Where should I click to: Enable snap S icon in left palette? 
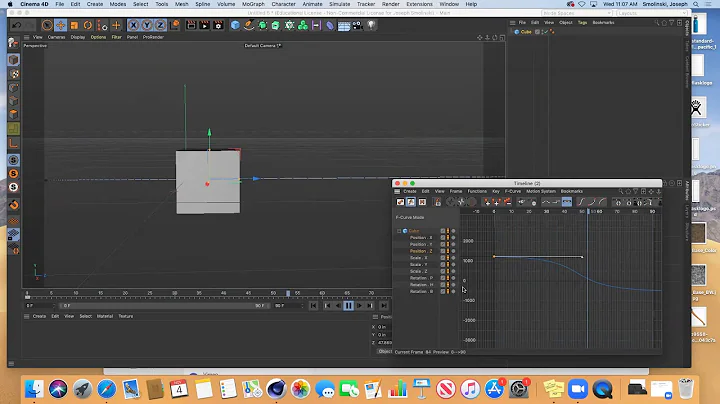coord(13,160)
